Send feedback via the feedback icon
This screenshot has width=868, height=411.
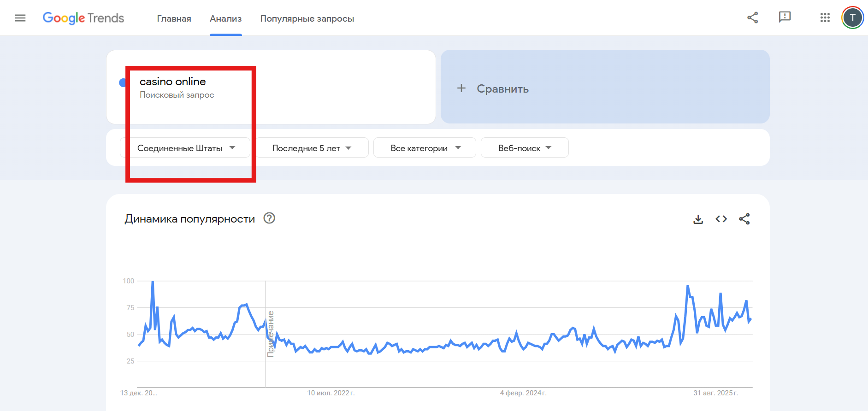(x=785, y=17)
